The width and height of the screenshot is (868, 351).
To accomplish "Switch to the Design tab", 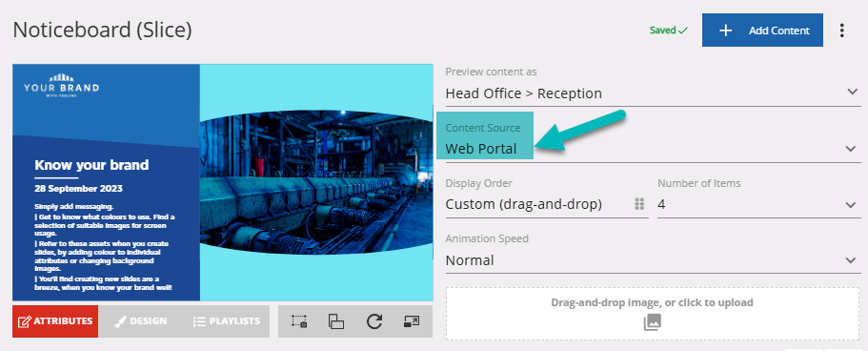I will tap(141, 321).
